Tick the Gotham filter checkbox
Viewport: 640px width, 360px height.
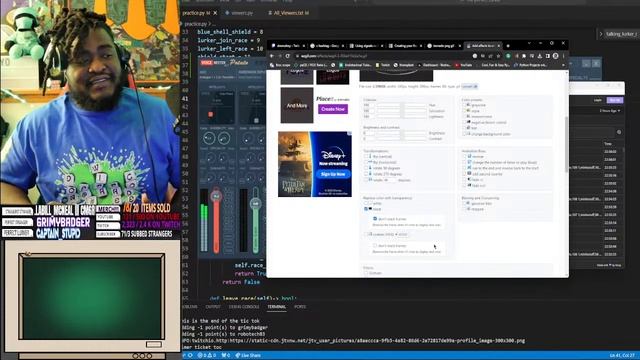(366, 273)
